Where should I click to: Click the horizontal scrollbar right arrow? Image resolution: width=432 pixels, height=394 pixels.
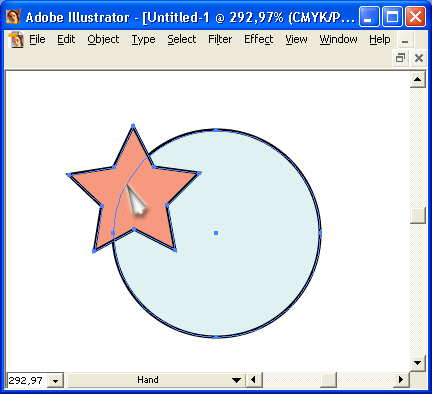(401, 380)
